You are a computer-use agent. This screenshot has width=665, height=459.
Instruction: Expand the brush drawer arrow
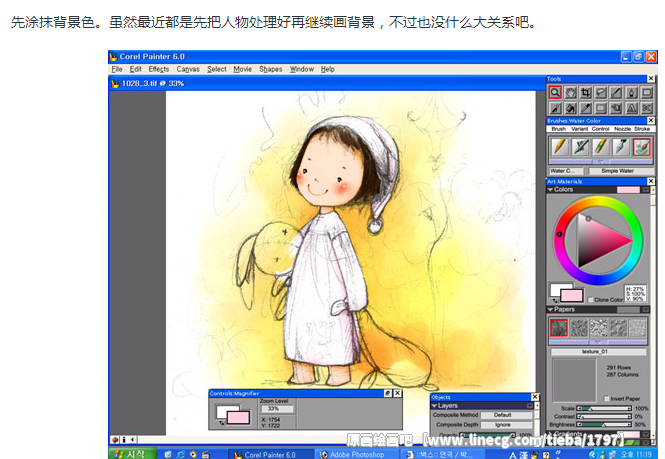[601, 162]
